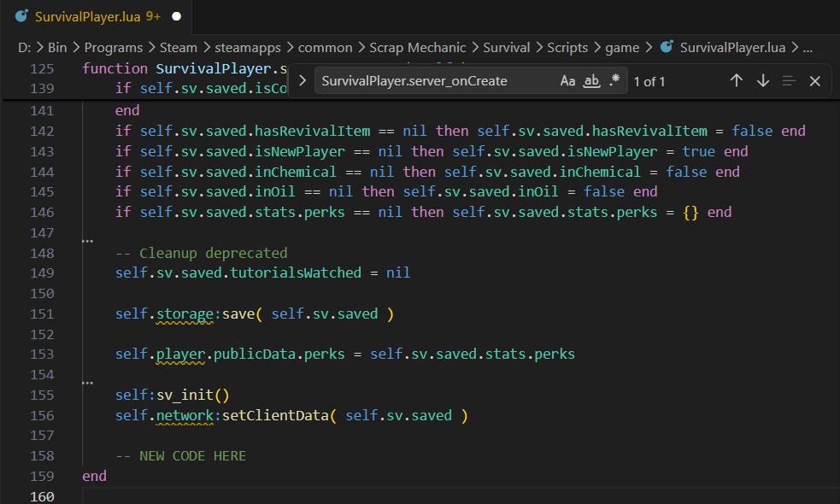Close the find widget
Viewport: 840px width, 504px height.
pos(815,81)
